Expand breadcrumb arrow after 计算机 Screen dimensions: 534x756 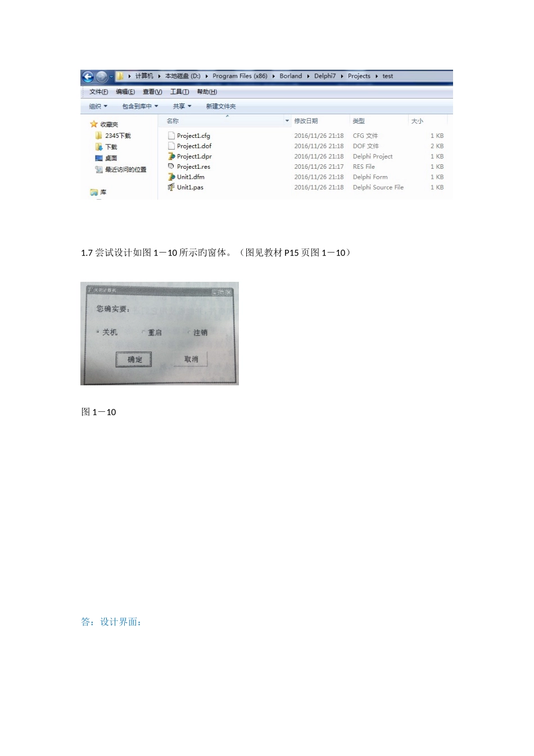[x=160, y=76]
